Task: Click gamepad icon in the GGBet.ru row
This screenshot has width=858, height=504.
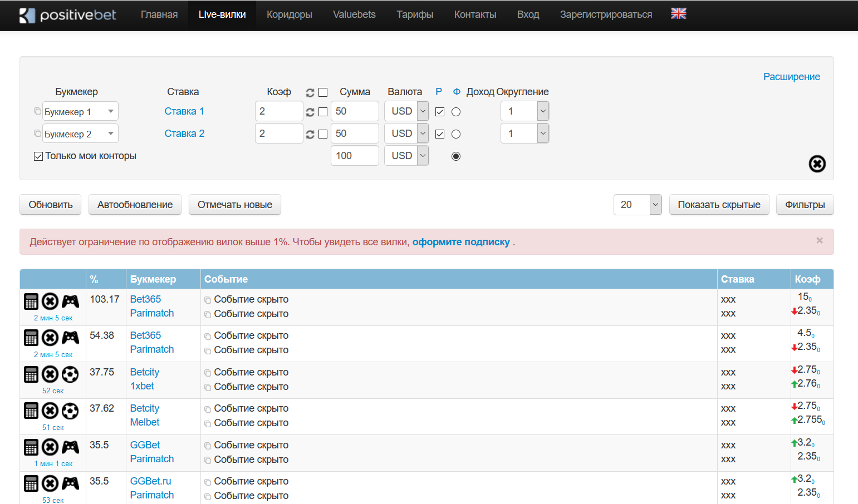Action: 70,483
